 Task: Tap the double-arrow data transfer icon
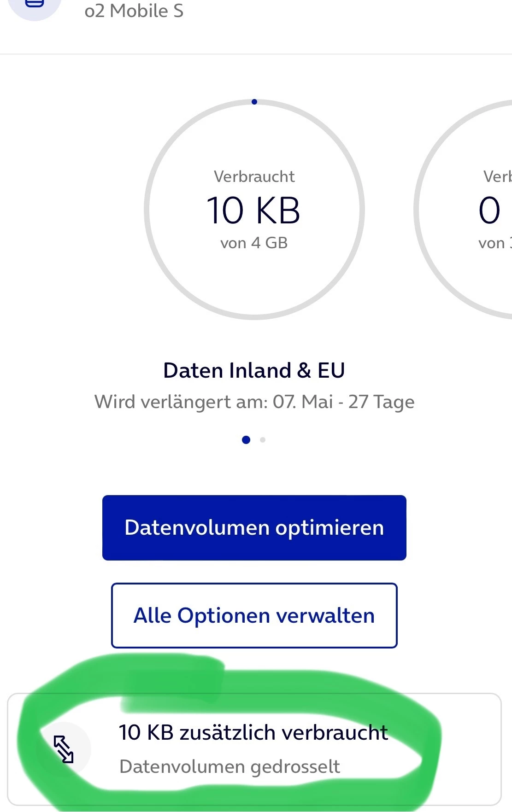click(x=64, y=749)
